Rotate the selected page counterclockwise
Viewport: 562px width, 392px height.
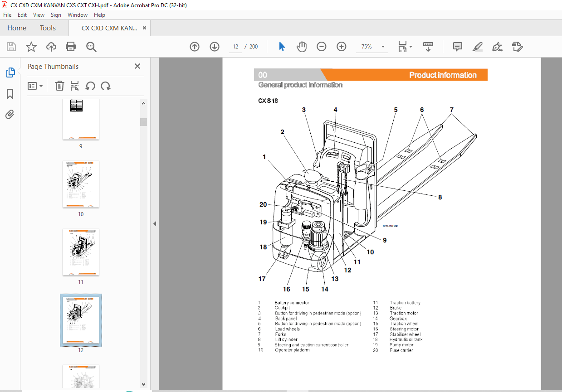point(90,86)
